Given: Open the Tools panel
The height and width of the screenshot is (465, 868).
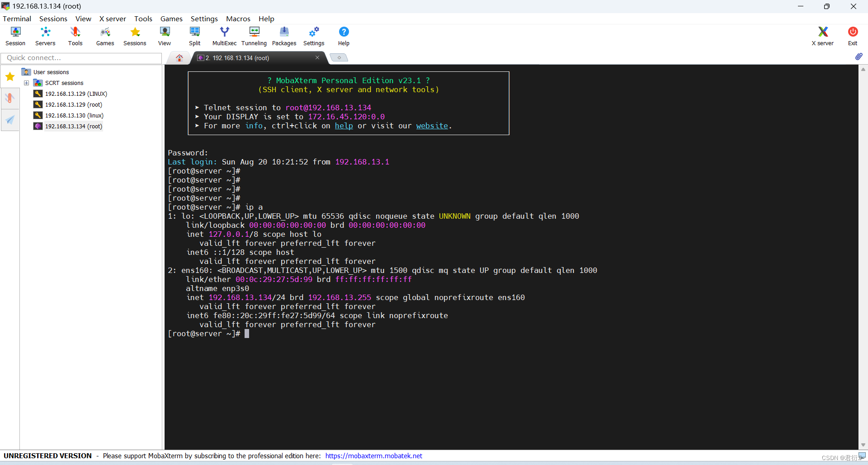Looking at the screenshot, I should [x=75, y=36].
